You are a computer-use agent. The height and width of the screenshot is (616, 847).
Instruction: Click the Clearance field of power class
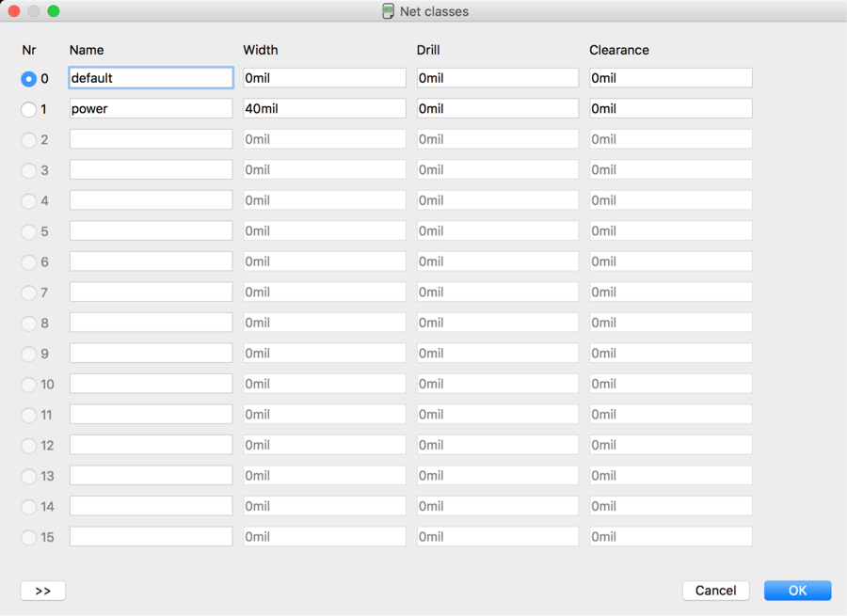pos(671,108)
